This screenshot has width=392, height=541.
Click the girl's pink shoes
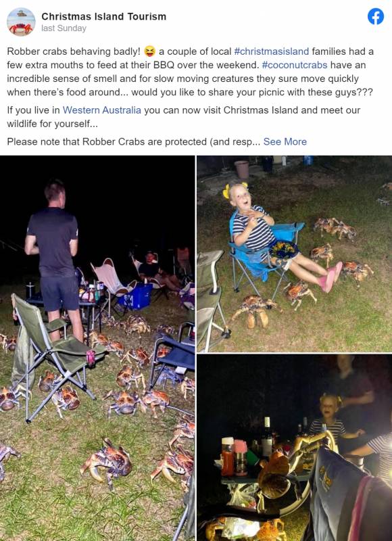coord(329,276)
